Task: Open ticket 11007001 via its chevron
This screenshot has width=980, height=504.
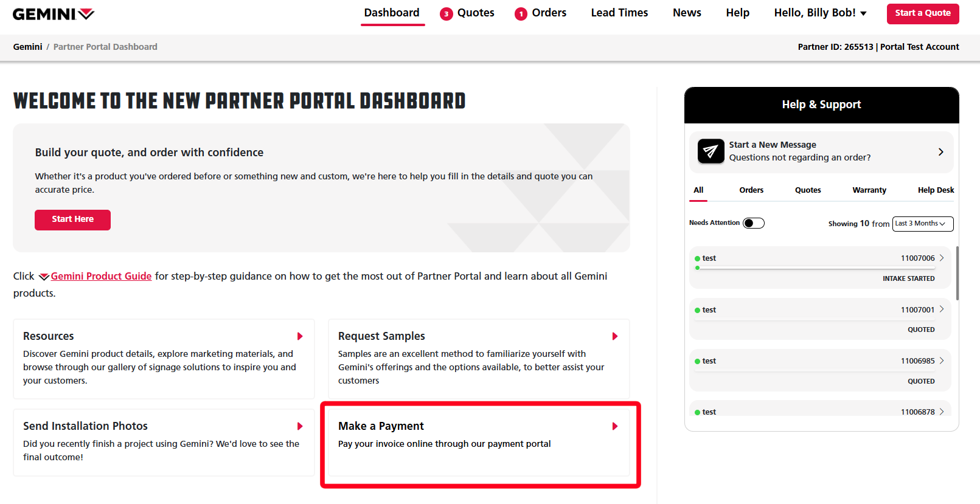Action: [942, 309]
